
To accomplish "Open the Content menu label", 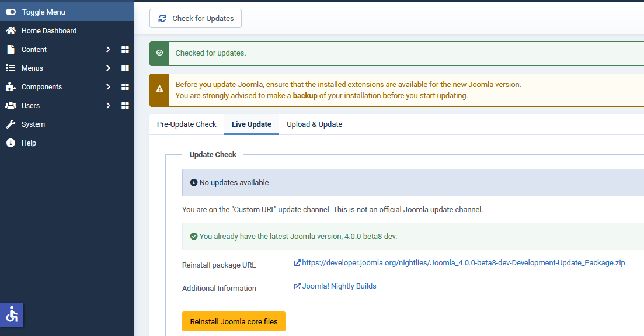I will 34,49.
